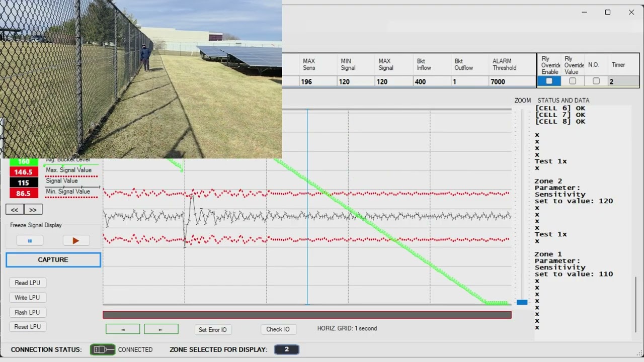Screen dimensions: 644x362
Task: Click the connection status plug icon
Action: tap(103, 349)
